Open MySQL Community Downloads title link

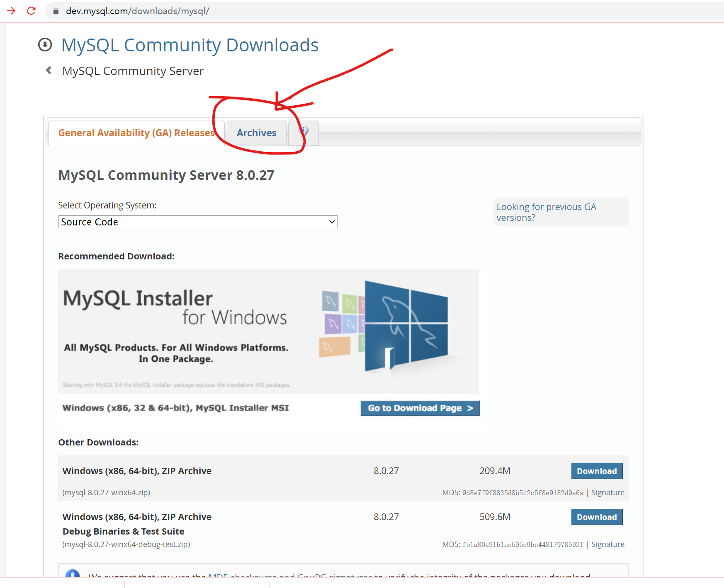pyautogui.click(x=190, y=45)
